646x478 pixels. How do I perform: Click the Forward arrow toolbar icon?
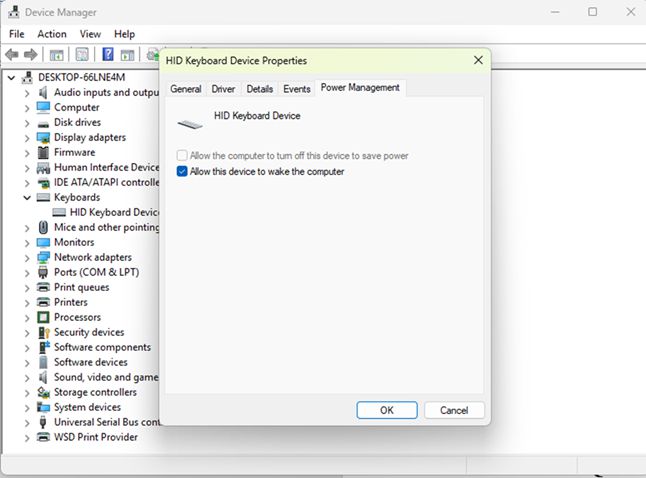(x=31, y=55)
